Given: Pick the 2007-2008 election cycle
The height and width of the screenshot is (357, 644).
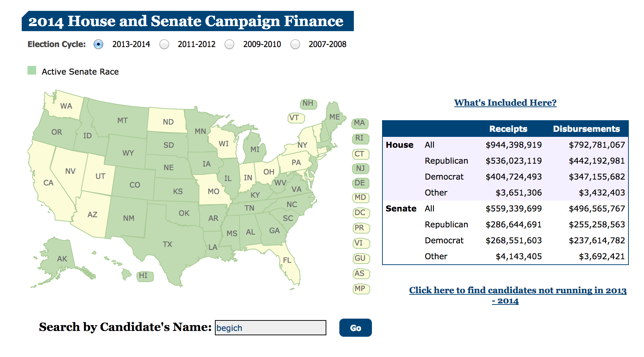Looking at the screenshot, I should [x=295, y=44].
